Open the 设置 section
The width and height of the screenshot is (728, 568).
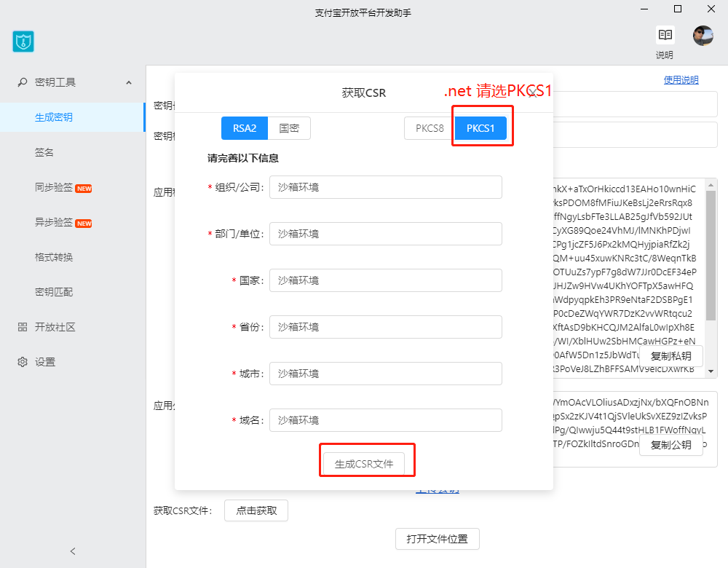(x=45, y=362)
